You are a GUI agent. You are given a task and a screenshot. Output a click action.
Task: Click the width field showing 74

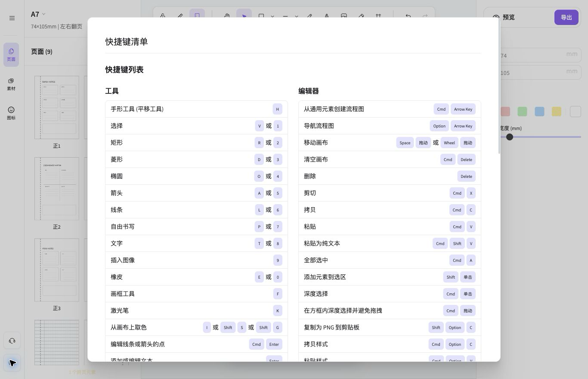540,55
